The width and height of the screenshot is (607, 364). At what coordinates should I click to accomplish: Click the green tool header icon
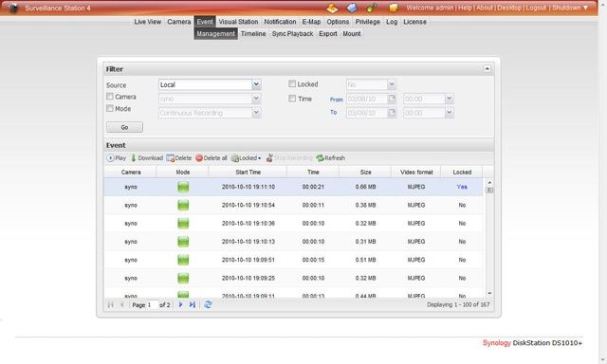(x=372, y=8)
